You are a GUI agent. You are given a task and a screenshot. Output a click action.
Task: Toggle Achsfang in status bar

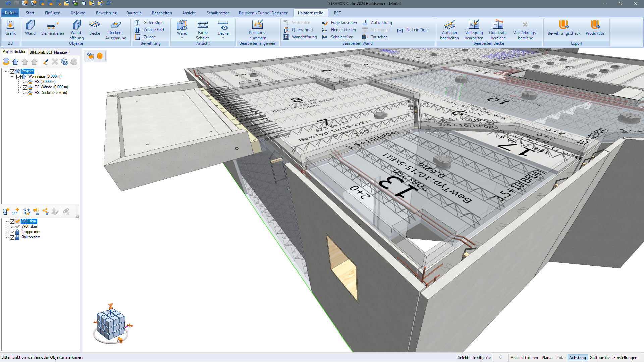[577, 358]
